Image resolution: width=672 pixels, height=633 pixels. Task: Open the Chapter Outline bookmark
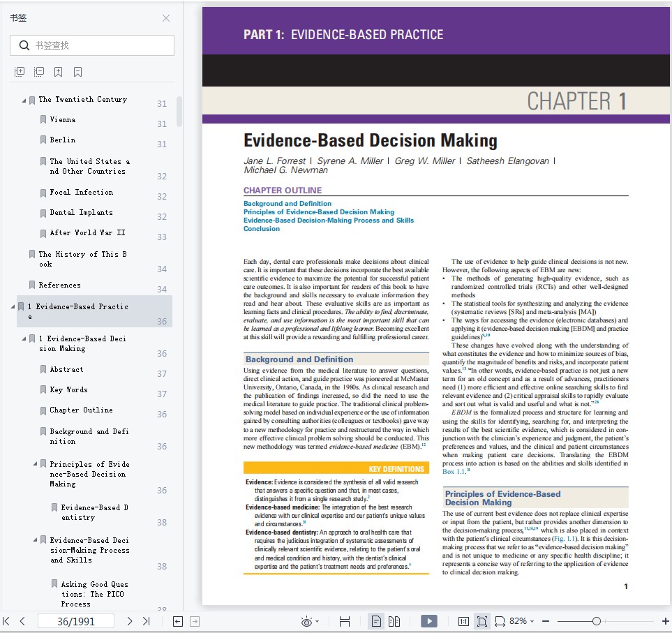(82, 410)
